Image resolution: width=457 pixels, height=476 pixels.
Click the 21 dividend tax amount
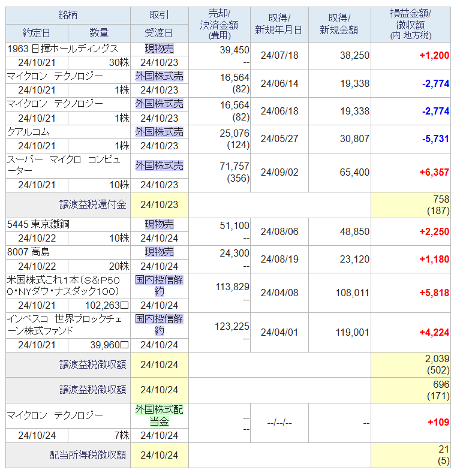pos(444,450)
